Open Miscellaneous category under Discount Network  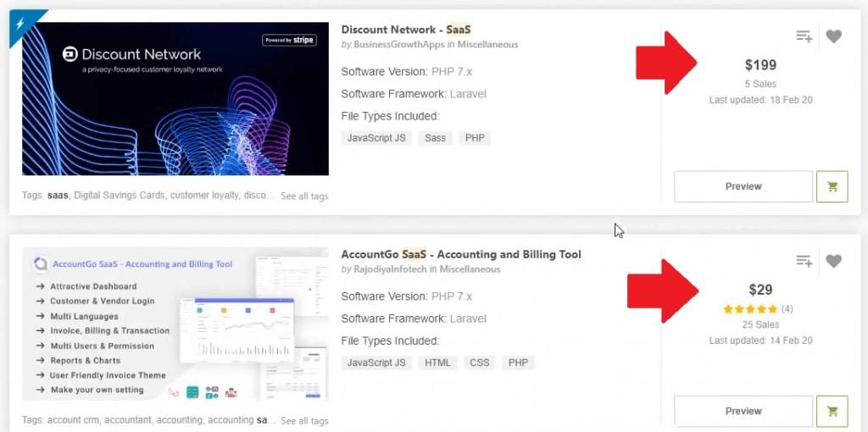(487, 44)
